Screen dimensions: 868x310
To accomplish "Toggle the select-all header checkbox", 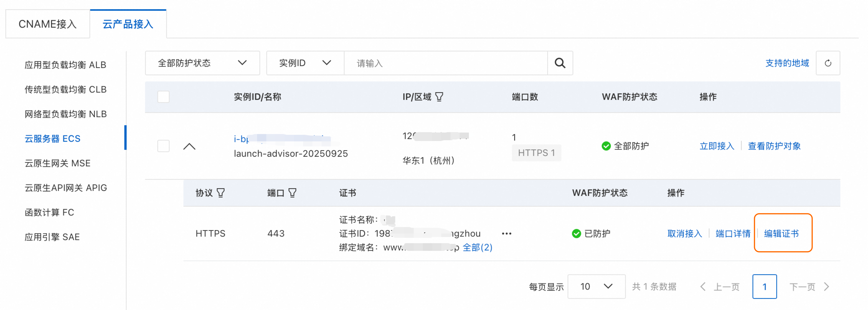I will pyautogui.click(x=163, y=97).
